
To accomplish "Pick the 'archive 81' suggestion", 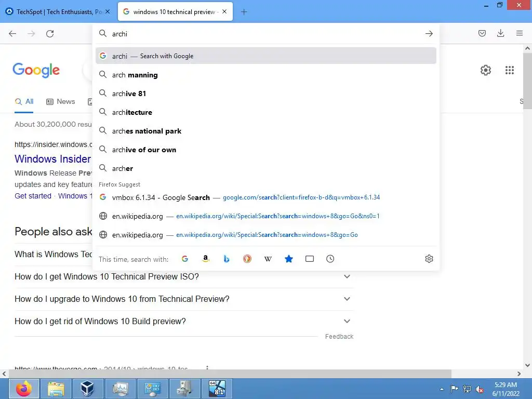I will pos(266,94).
